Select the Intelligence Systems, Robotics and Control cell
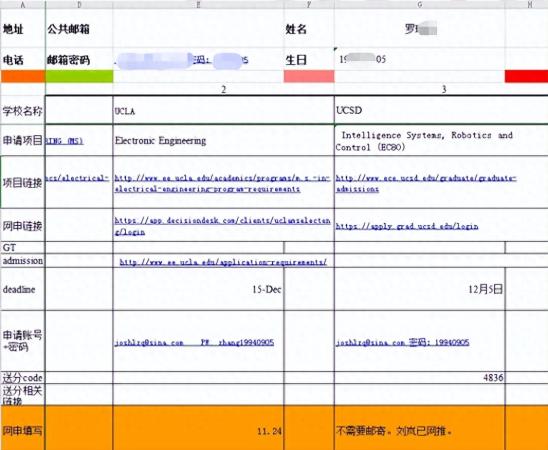Viewport: 548px width, 450px height. pyautogui.click(x=441, y=140)
